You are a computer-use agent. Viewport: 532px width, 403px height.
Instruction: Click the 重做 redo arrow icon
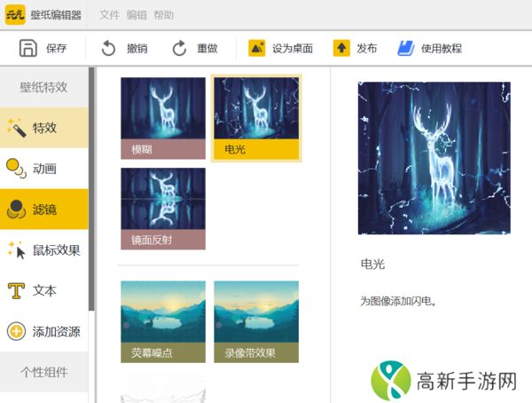[179, 48]
